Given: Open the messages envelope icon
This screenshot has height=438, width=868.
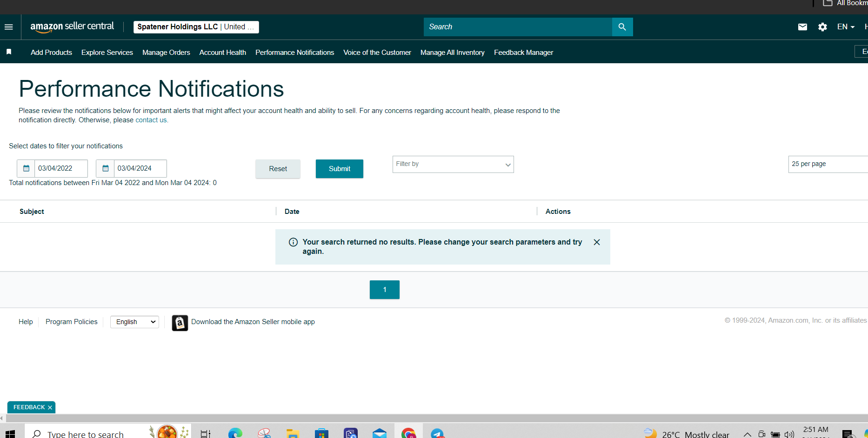Looking at the screenshot, I should (x=802, y=27).
